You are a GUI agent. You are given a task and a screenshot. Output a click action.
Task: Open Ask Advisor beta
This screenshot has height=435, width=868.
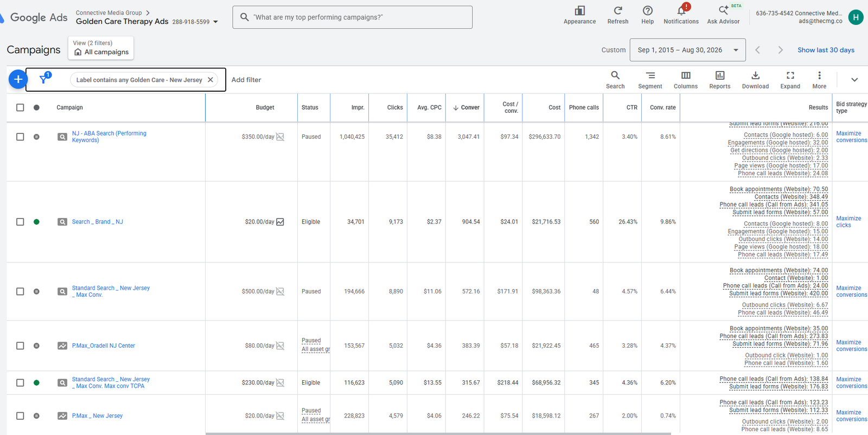pyautogui.click(x=723, y=15)
